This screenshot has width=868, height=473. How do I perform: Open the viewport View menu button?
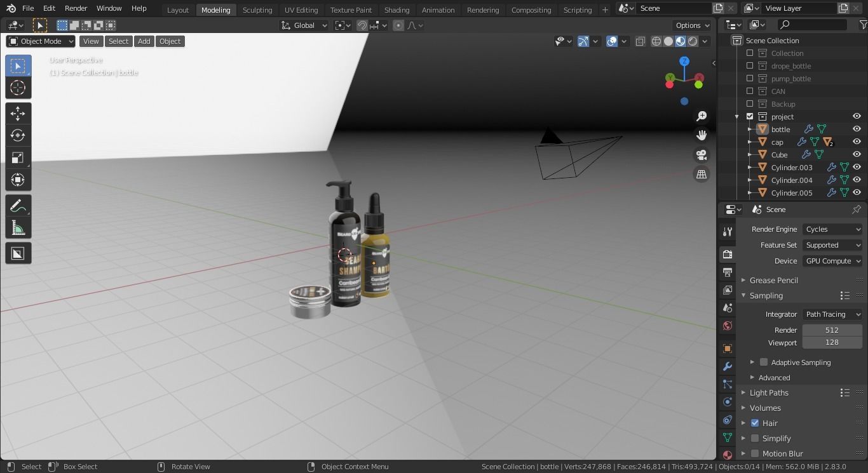(x=91, y=41)
